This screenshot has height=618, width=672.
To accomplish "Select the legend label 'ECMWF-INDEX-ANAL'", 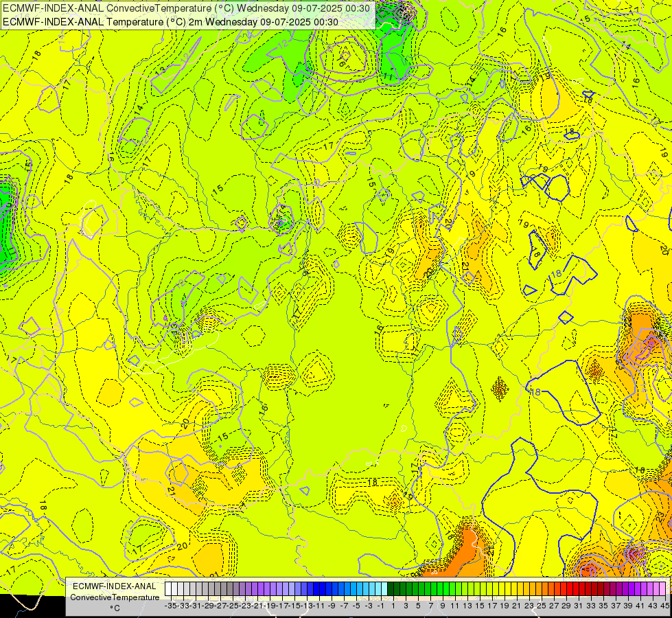I will point(115,586).
